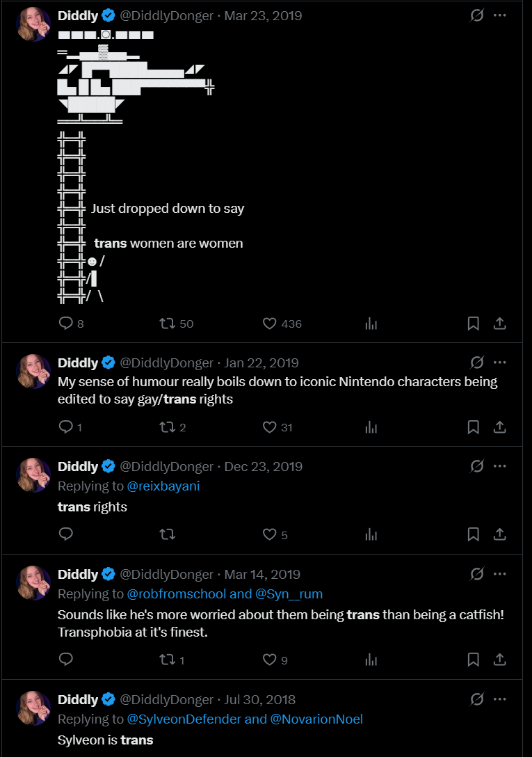View analytics for Mar 23, 2019 tweet
This screenshot has height=757, width=532.
[371, 324]
